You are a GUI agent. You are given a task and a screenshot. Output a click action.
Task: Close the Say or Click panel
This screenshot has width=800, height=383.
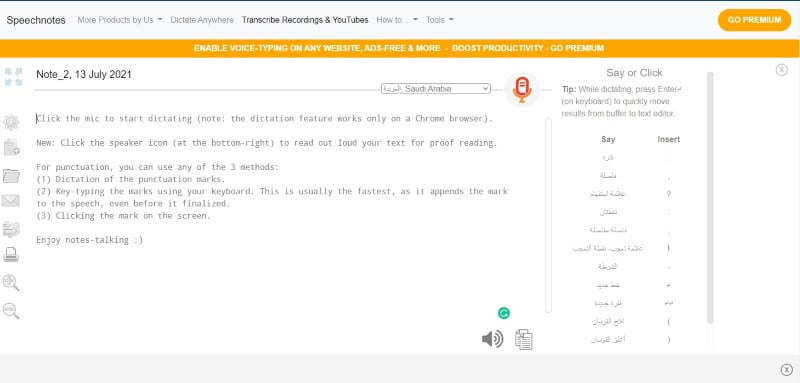pyautogui.click(x=781, y=70)
